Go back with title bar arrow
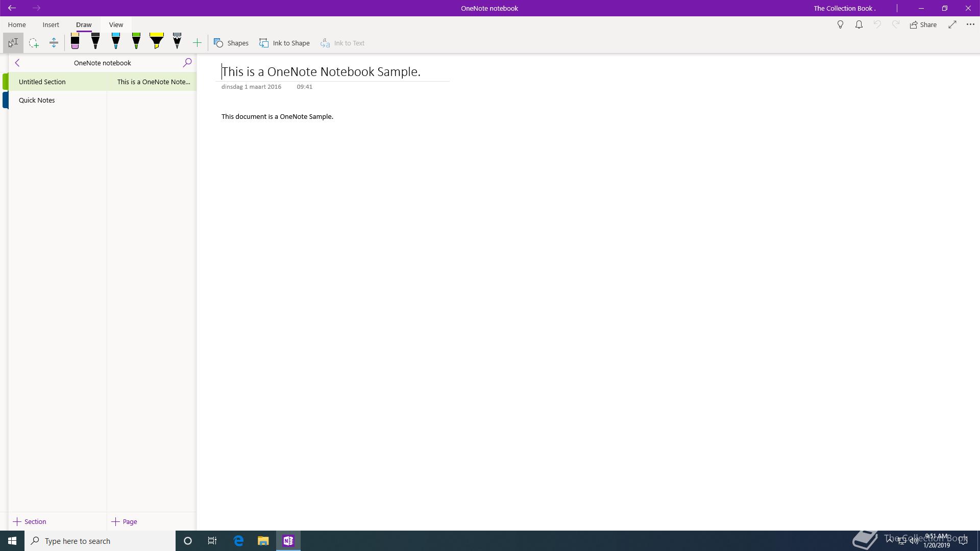Image resolution: width=980 pixels, height=551 pixels. [x=12, y=8]
